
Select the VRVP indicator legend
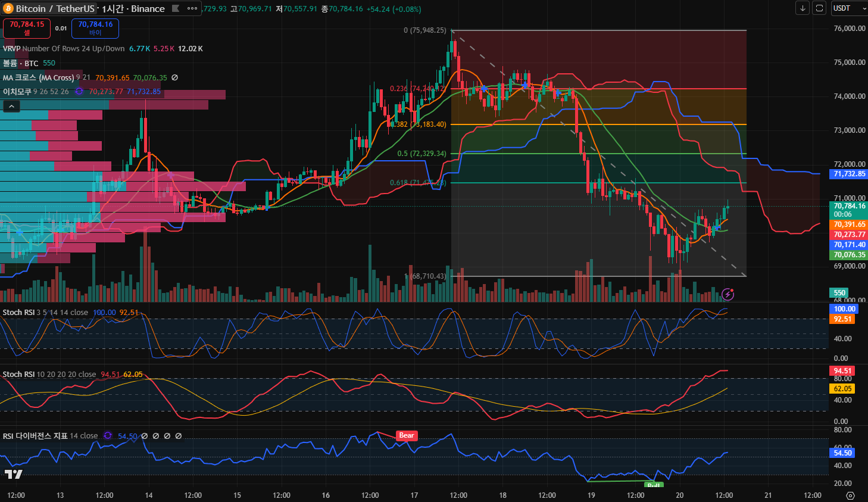(x=12, y=49)
